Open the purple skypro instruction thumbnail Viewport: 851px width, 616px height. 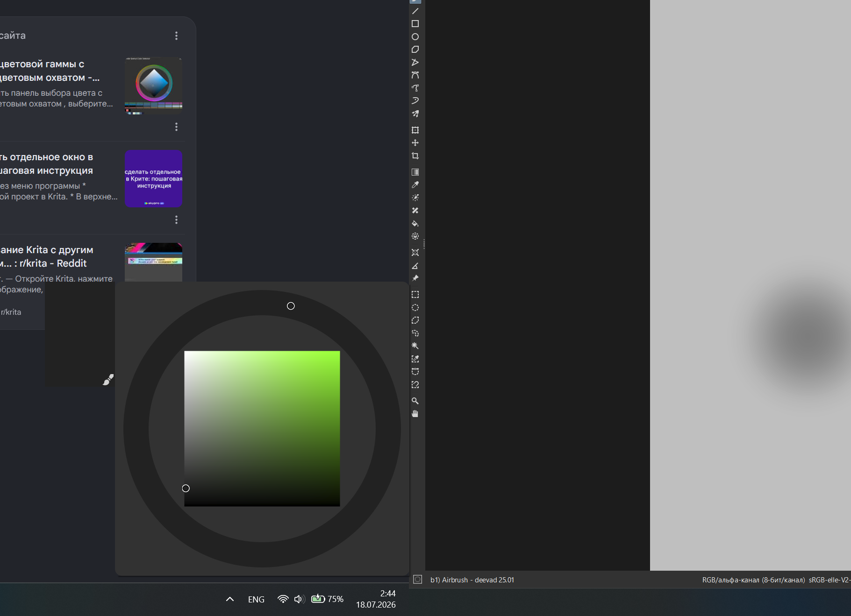point(153,179)
